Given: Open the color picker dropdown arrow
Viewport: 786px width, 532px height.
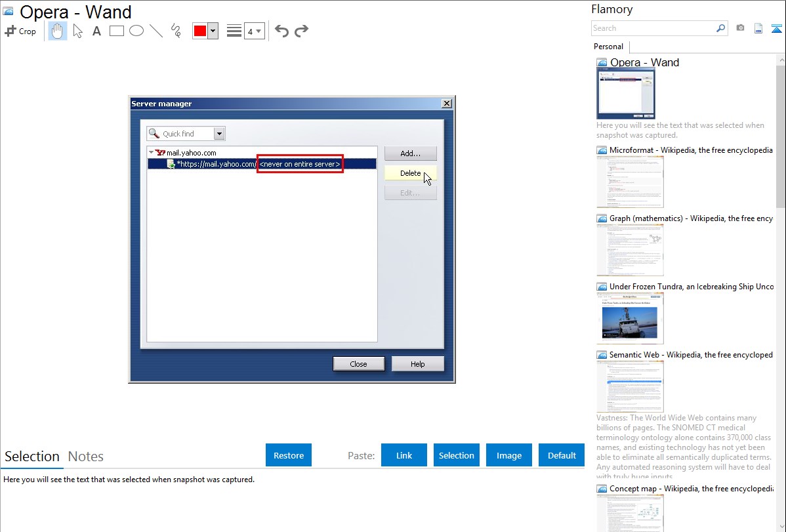Looking at the screenshot, I should [213, 31].
